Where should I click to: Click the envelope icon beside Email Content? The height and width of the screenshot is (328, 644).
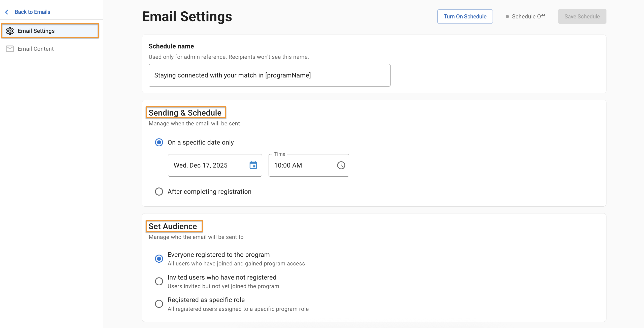tap(10, 49)
